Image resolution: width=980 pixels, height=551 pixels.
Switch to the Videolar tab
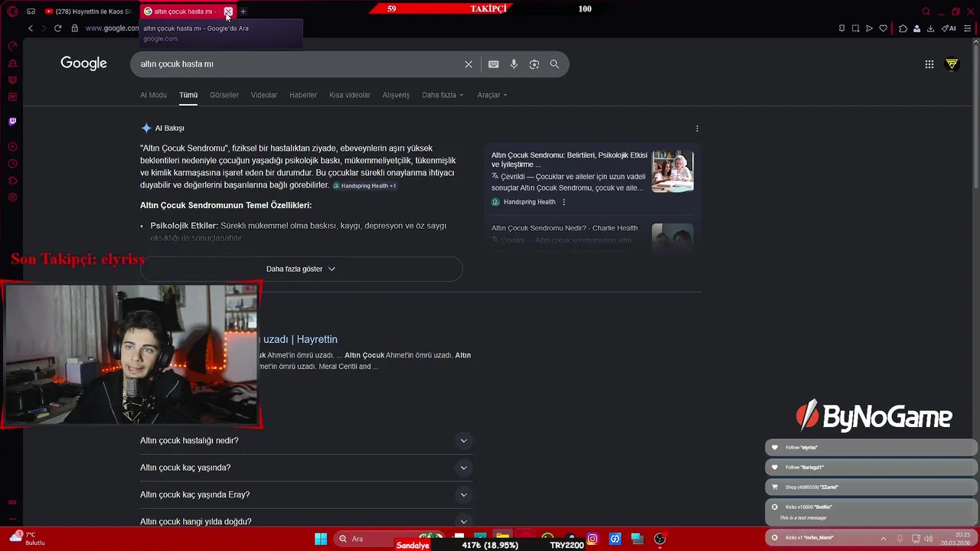pyautogui.click(x=264, y=95)
